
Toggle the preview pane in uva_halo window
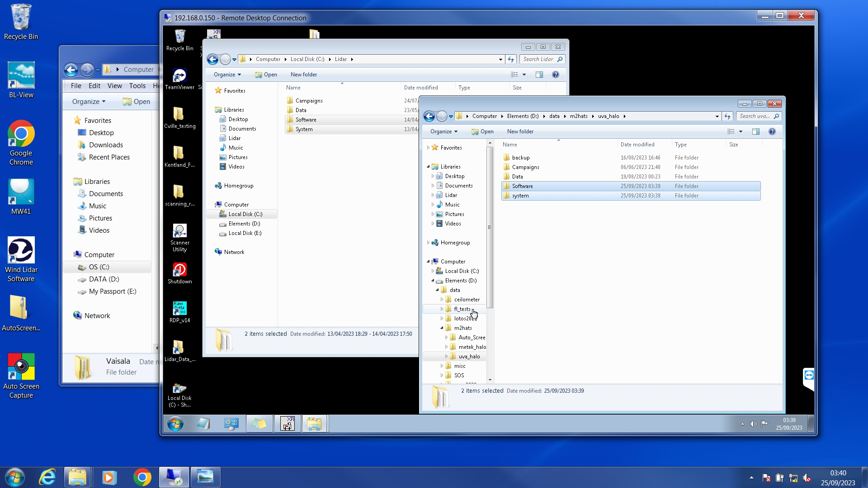tap(755, 131)
